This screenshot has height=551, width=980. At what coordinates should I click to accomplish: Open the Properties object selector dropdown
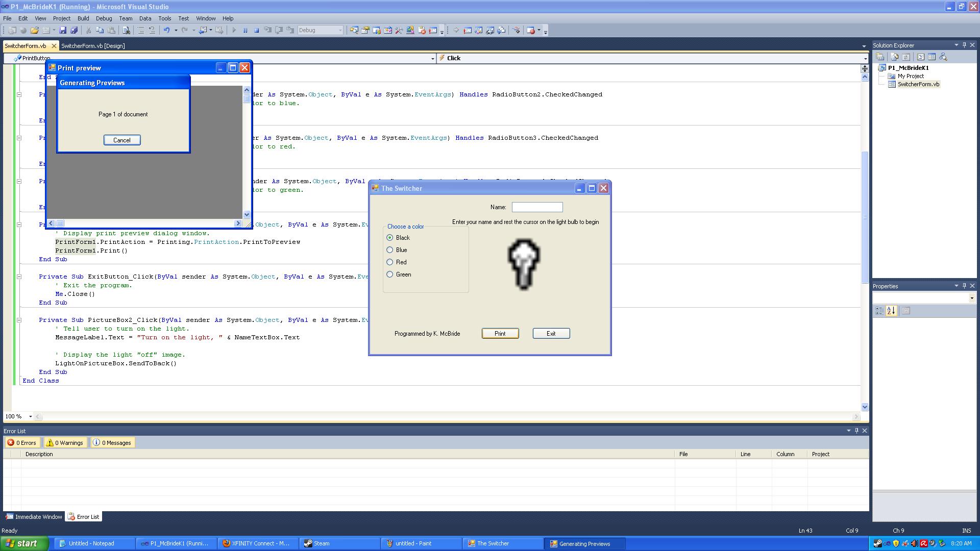(971, 298)
